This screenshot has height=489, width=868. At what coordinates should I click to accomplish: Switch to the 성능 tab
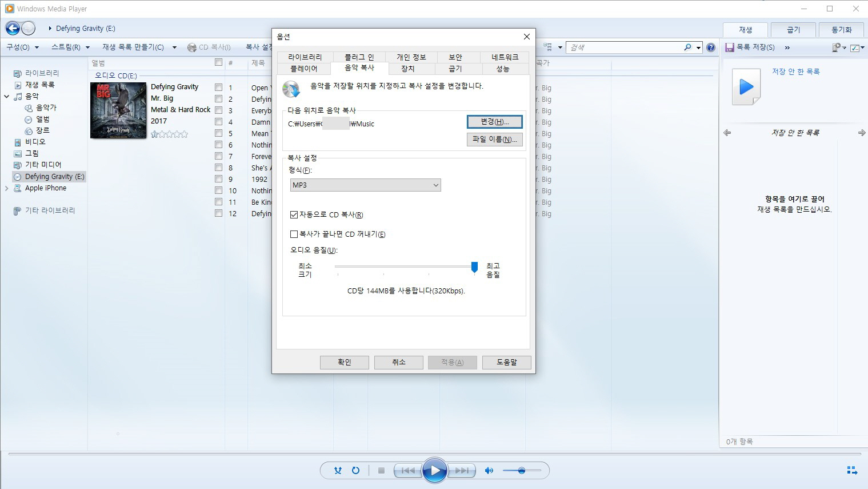pos(503,69)
